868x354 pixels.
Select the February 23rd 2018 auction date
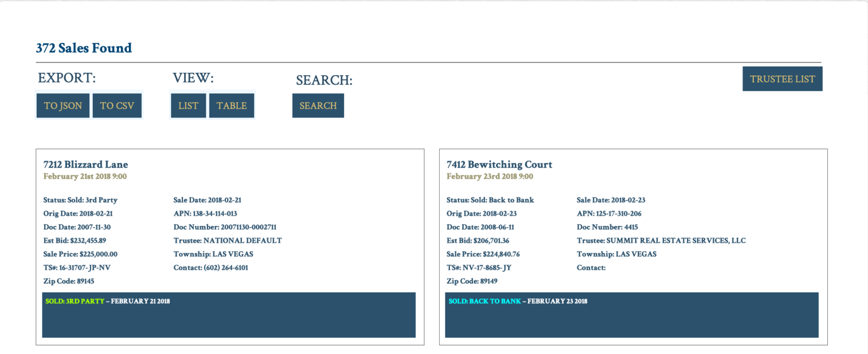pyautogui.click(x=489, y=176)
